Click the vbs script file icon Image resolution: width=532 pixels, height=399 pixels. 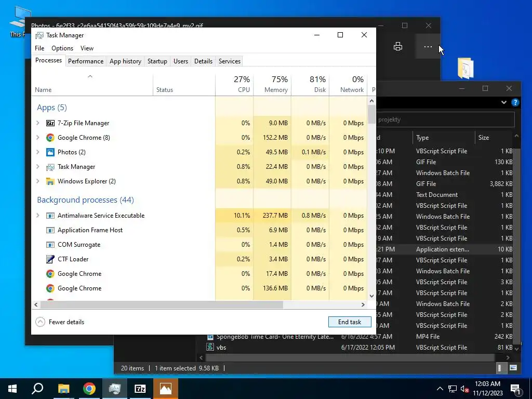coord(210,347)
